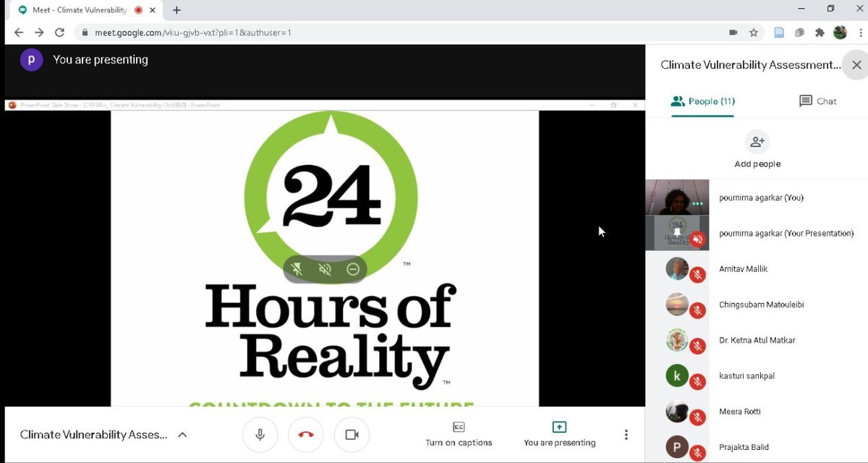Image resolution: width=868 pixels, height=463 pixels.
Task: Turn on captions
Action: (x=459, y=435)
